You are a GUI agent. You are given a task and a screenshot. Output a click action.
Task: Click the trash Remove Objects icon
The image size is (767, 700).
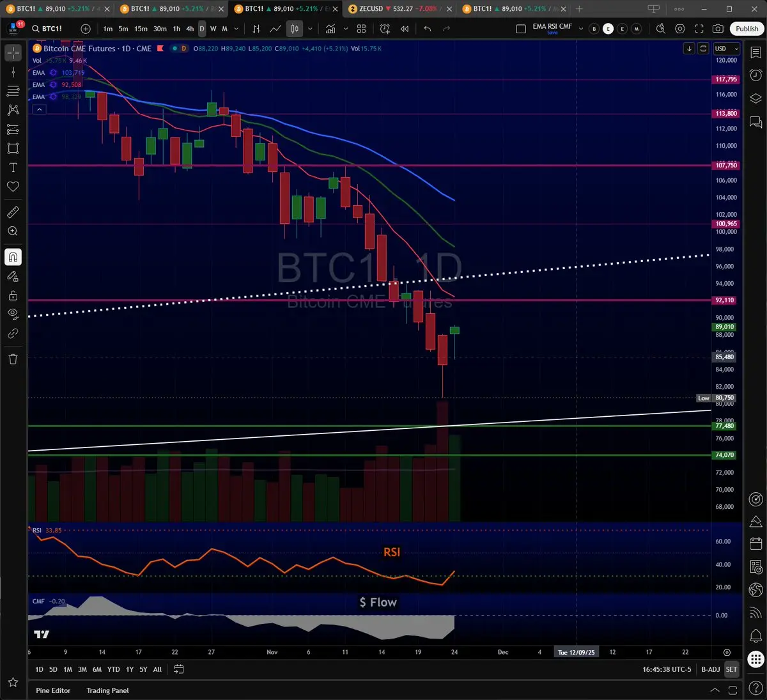(x=13, y=359)
